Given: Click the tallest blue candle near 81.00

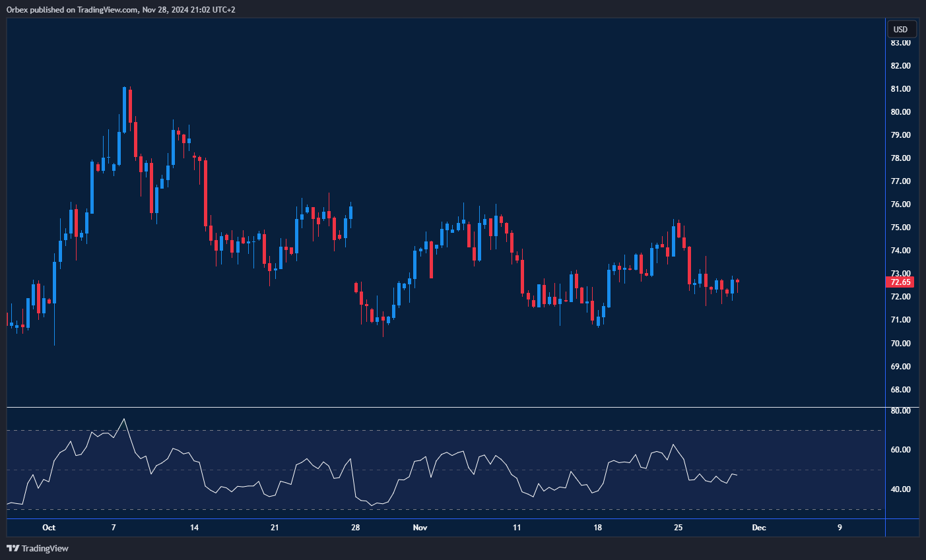Looking at the screenshot, I should tap(124, 109).
